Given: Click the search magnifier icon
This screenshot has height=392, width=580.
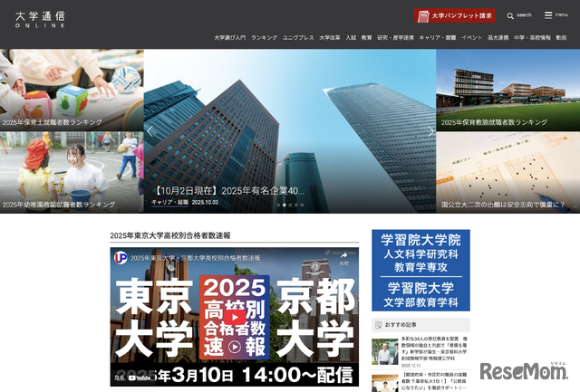Looking at the screenshot, I should click(x=510, y=16).
